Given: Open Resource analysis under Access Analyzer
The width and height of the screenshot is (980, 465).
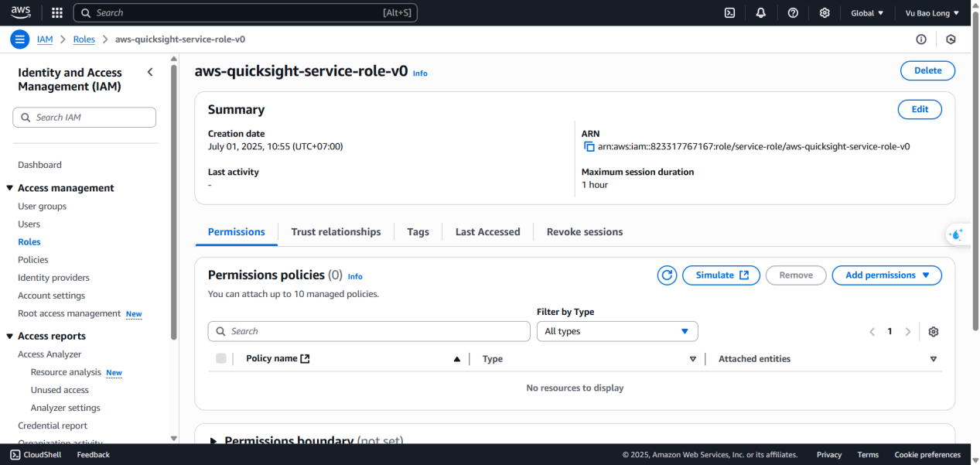Looking at the screenshot, I should tap(66, 372).
